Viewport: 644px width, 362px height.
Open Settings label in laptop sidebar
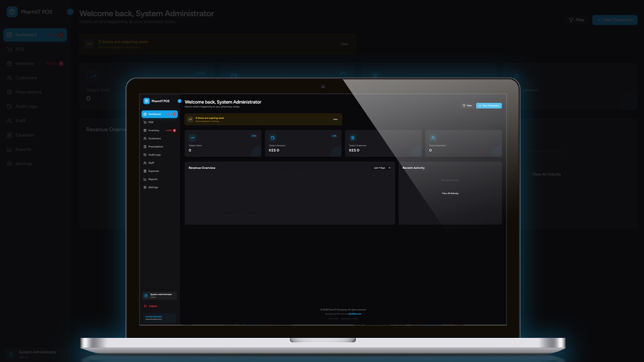(x=153, y=187)
